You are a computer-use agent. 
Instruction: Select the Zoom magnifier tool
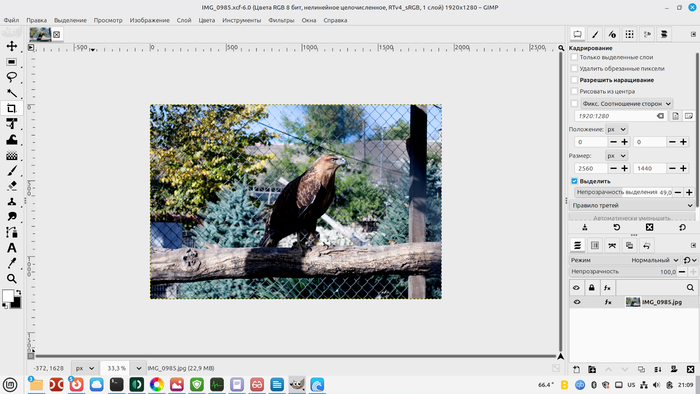[12, 278]
